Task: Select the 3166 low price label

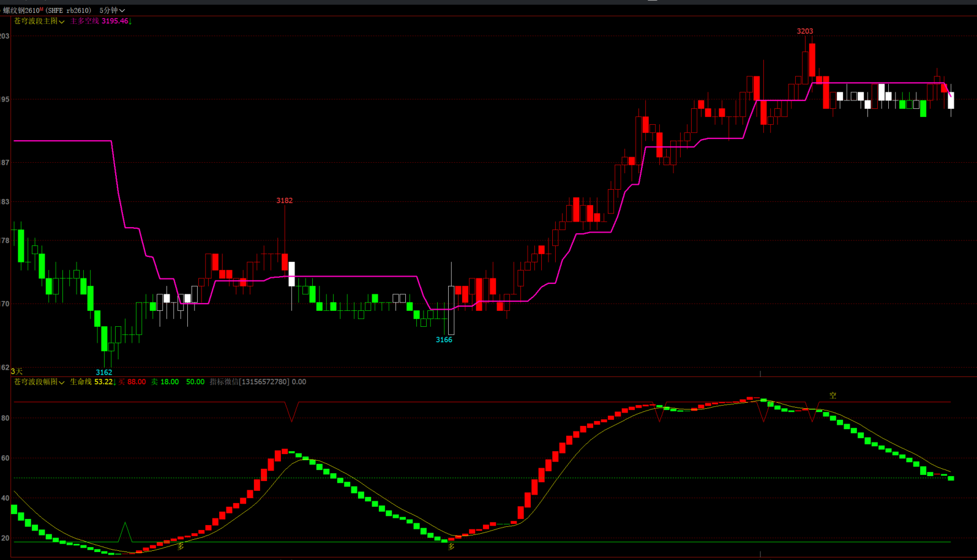Action: point(444,340)
